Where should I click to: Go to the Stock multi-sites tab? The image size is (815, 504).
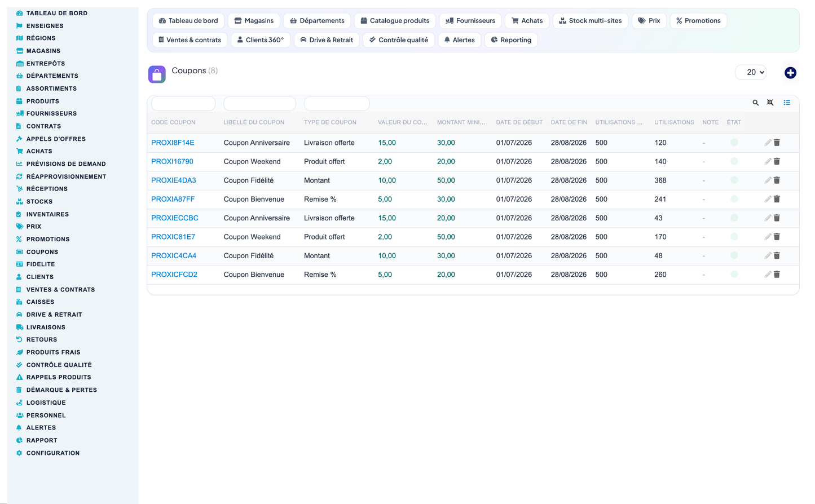(591, 21)
